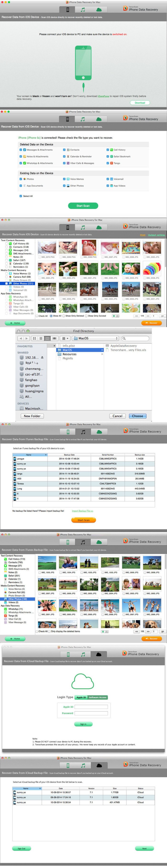Toggle Voice Memos file-type checkbox
Screen dimensions: 167x868
[x=64, y=179]
